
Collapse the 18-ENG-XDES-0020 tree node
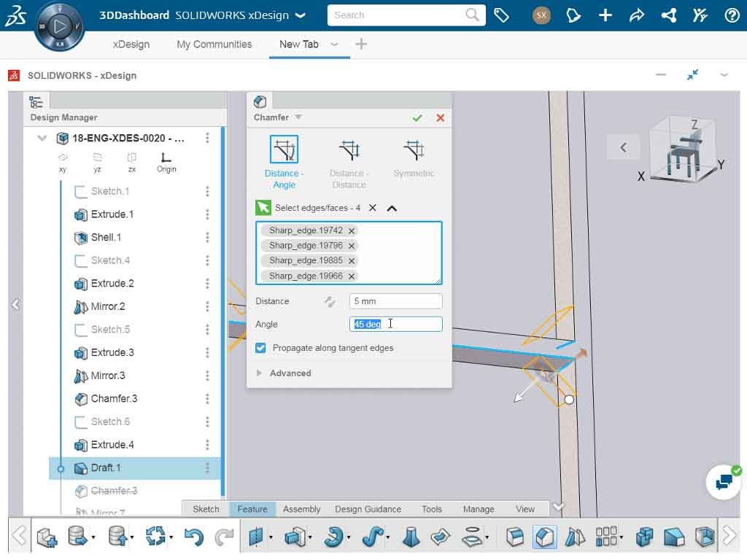pos(42,138)
